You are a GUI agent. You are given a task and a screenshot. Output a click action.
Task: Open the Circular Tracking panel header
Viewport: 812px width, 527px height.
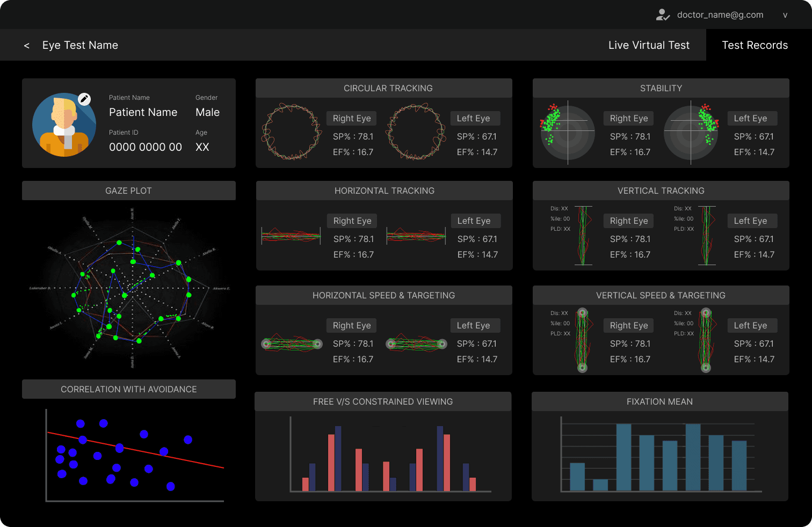coord(384,88)
